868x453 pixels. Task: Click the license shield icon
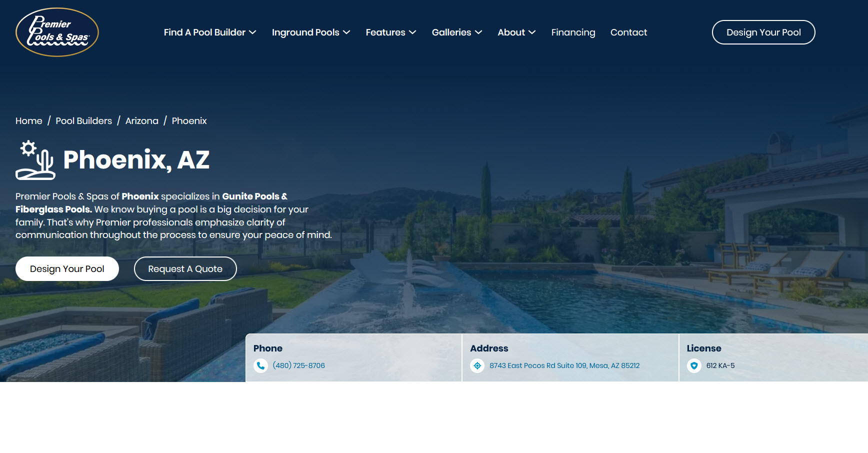(x=694, y=365)
